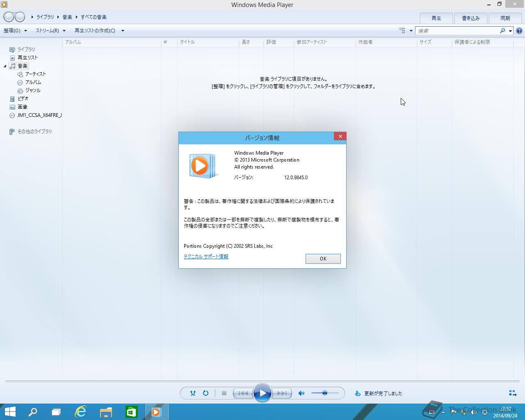This screenshot has width=525, height=420.
Task: Open the blue Help icon
Action: (x=519, y=31)
